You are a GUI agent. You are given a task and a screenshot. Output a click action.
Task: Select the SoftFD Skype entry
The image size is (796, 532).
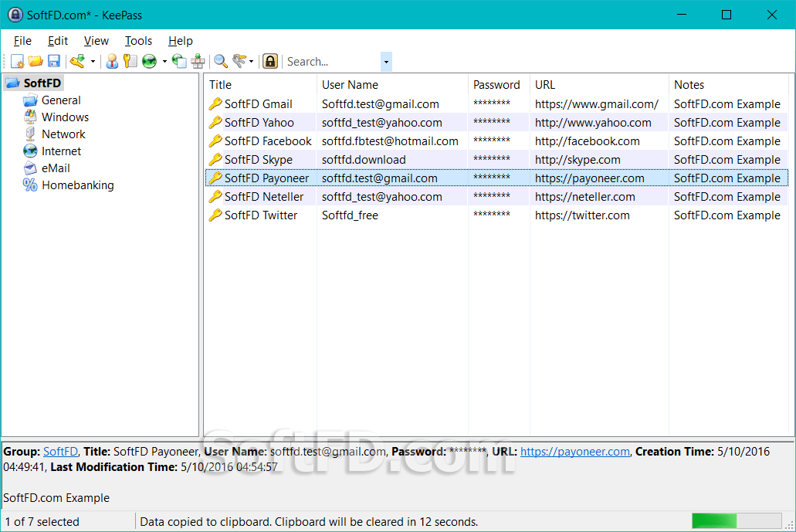[496, 159]
